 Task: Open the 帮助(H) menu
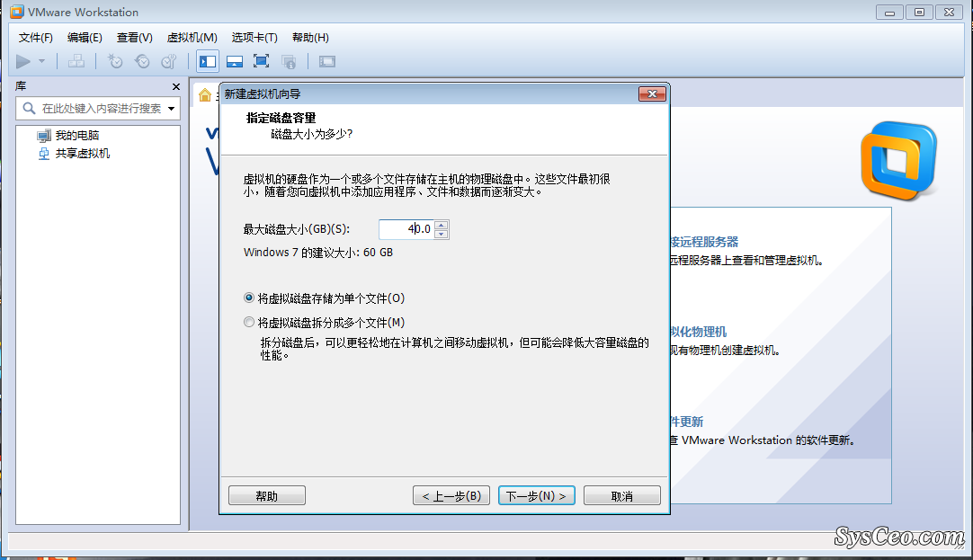tap(310, 38)
